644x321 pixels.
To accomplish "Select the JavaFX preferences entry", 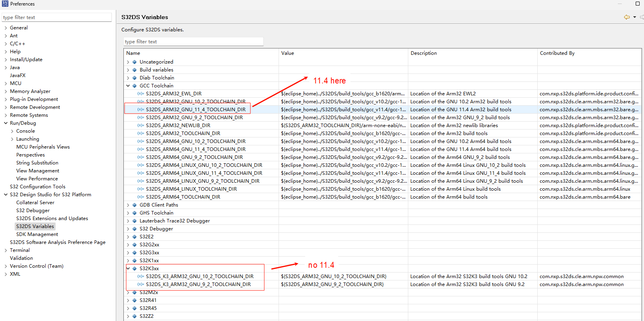I will (x=17, y=75).
